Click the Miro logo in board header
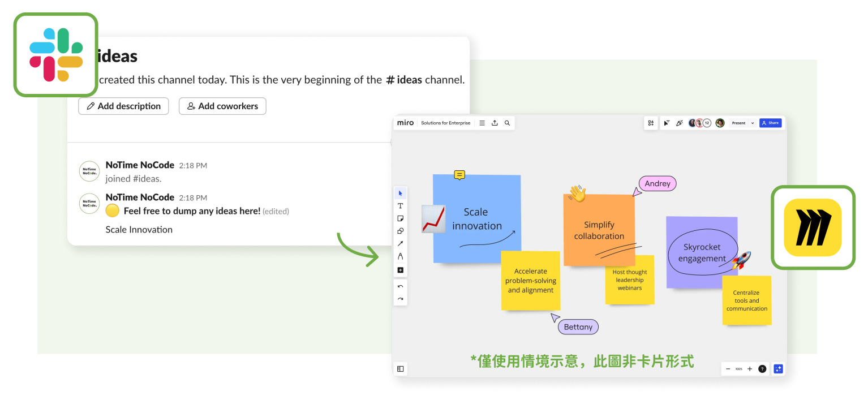 coord(405,123)
